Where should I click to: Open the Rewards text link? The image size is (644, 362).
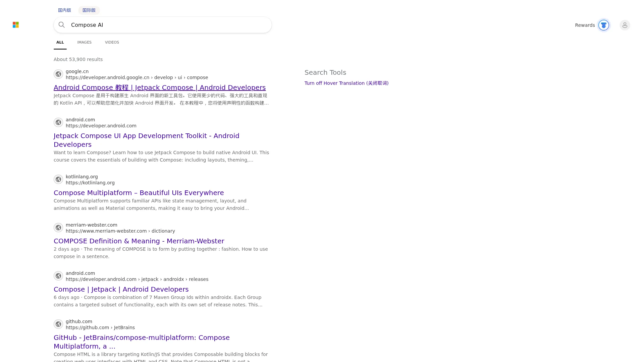point(585,25)
